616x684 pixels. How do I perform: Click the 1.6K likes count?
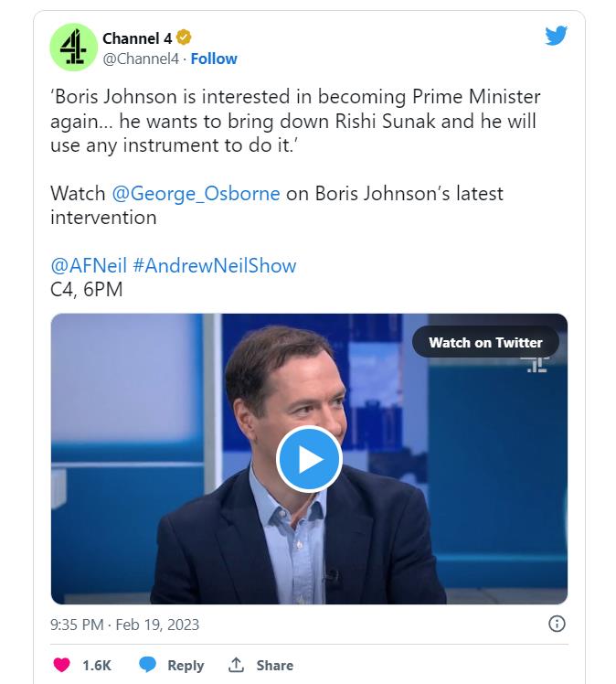96,666
